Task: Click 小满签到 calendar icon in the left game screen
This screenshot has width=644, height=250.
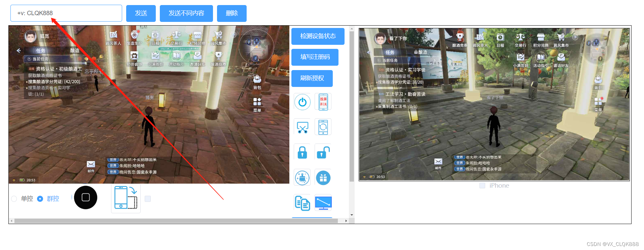Action: 155,59
